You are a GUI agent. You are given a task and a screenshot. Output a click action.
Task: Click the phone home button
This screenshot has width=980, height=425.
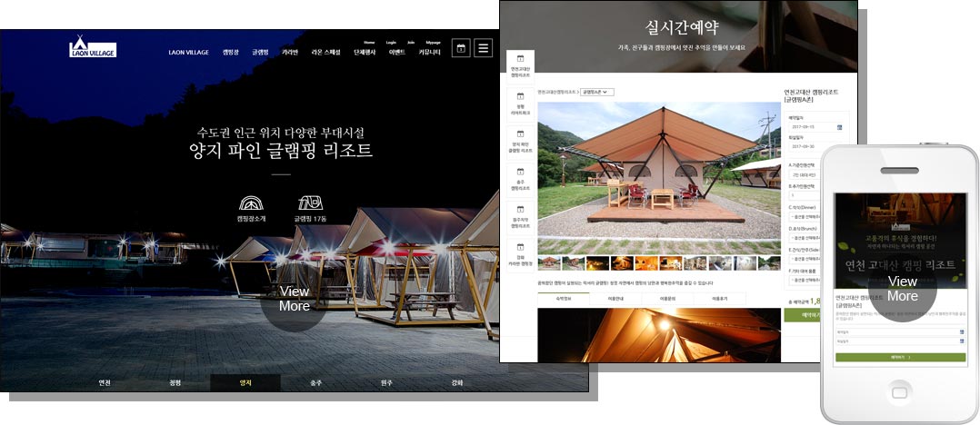[x=900, y=392]
